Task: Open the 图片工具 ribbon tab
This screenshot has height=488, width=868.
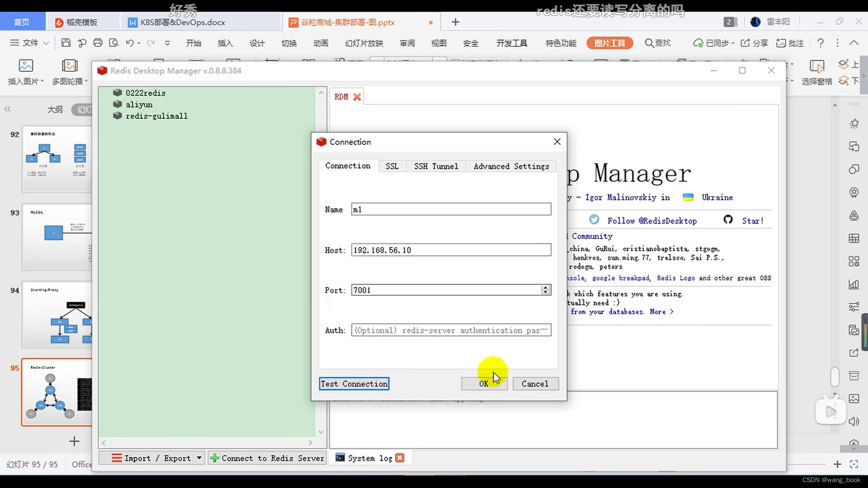Action: click(x=609, y=43)
